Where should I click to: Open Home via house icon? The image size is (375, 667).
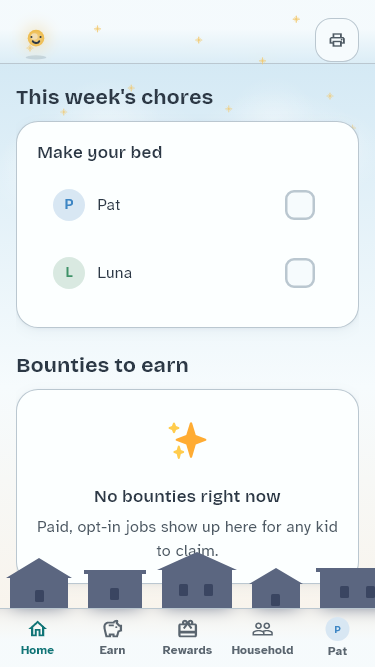coord(37,629)
